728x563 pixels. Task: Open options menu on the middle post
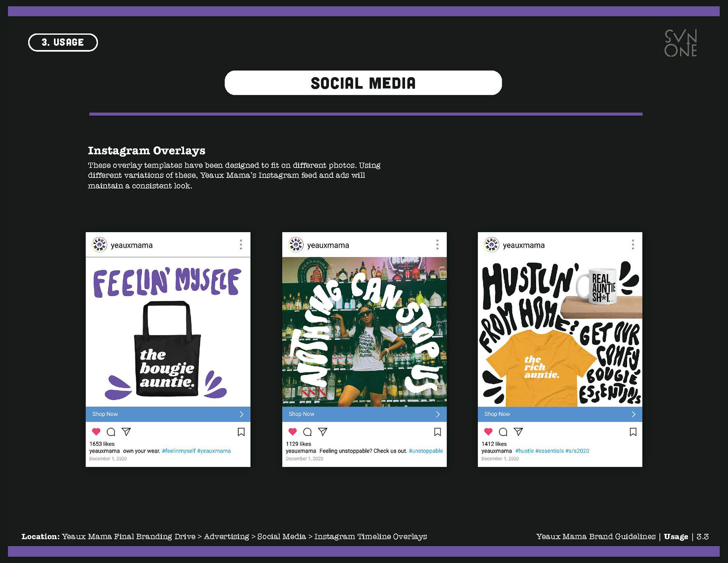437,245
